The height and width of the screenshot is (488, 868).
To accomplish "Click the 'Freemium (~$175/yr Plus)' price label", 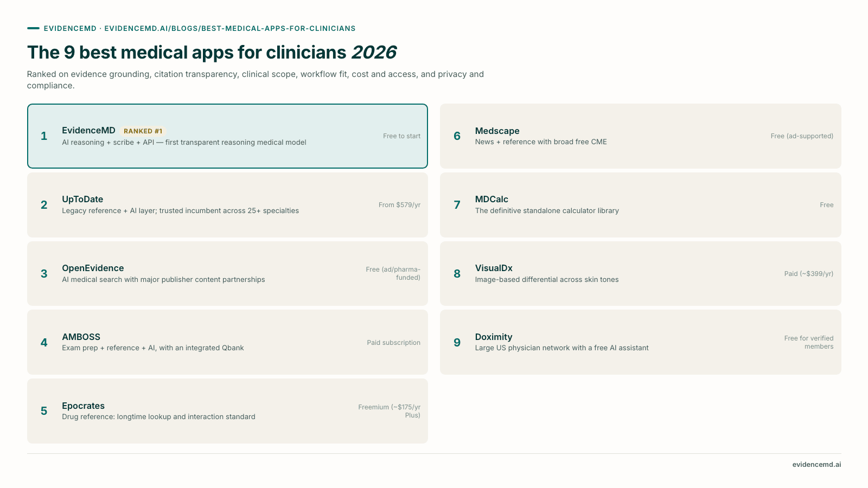I will coord(389,411).
